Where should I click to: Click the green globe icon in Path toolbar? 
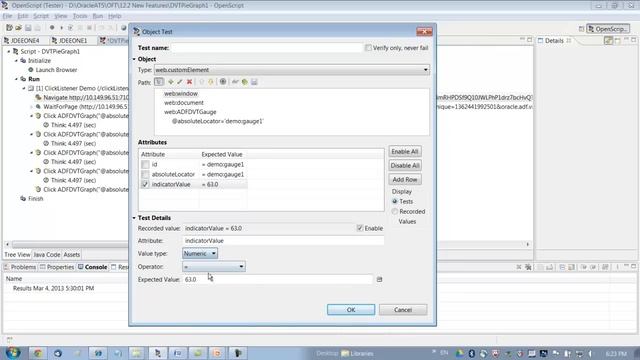[x=244, y=82]
